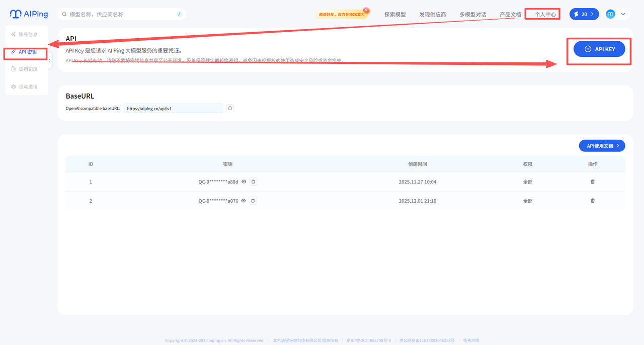The height and width of the screenshot is (345, 644).
Task: Click the 权限 column header
Action: pyautogui.click(x=527, y=164)
